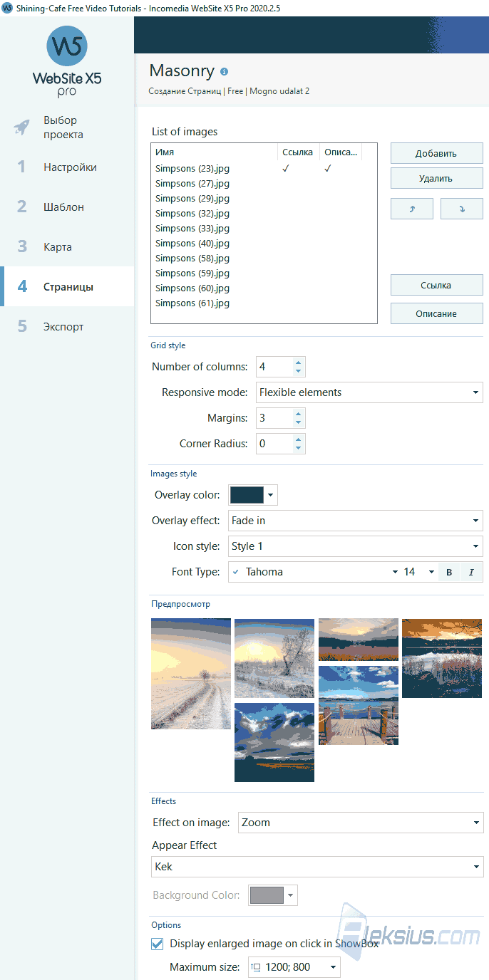The image size is (489, 980).
Task: Click the Описание button
Action: pyautogui.click(x=437, y=313)
